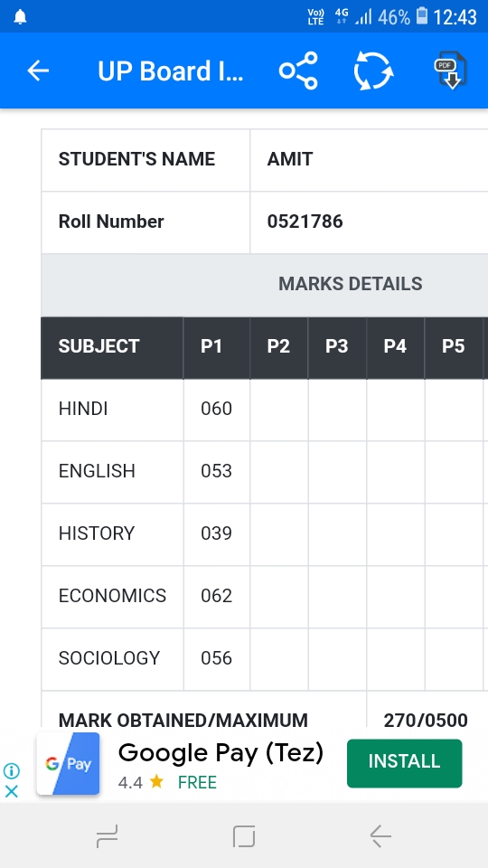The height and width of the screenshot is (868, 488).
Task: Tap the INSTALL button
Action: (x=405, y=763)
